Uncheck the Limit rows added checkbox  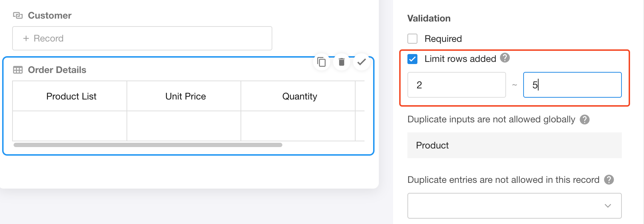(x=412, y=59)
